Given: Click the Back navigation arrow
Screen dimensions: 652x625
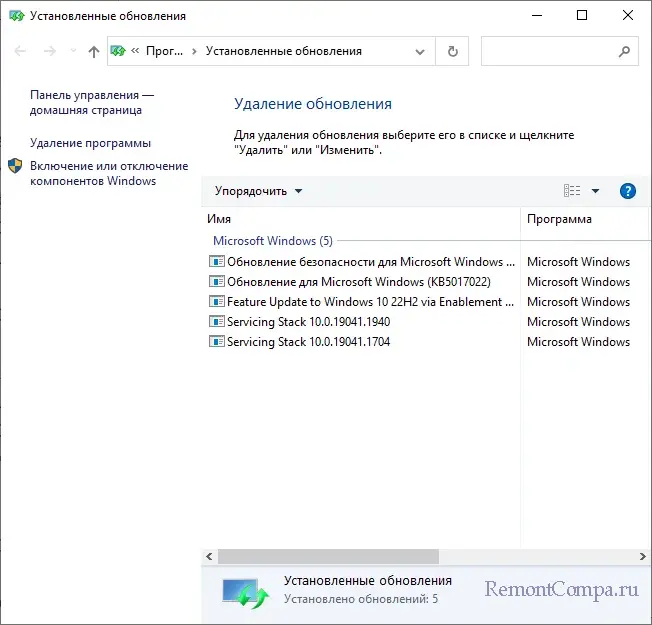Looking at the screenshot, I should (20, 51).
